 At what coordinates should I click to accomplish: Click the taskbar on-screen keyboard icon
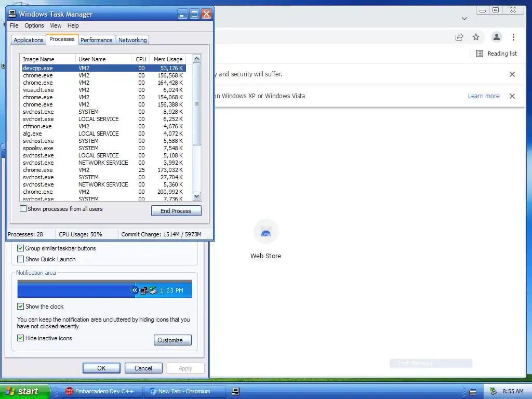tap(473, 392)
